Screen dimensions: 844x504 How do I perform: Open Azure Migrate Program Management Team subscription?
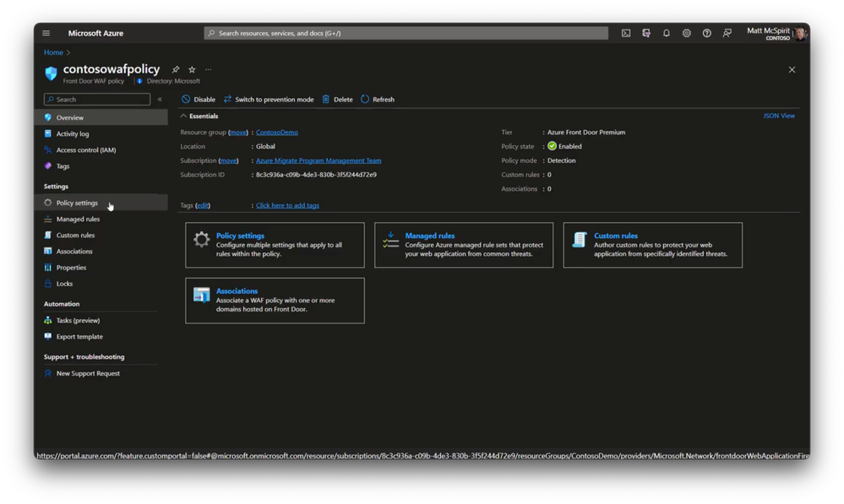point(319,161)
